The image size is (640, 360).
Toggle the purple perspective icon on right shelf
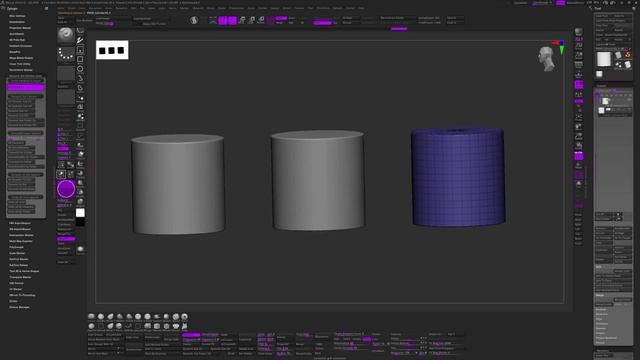tap(579, 84)
